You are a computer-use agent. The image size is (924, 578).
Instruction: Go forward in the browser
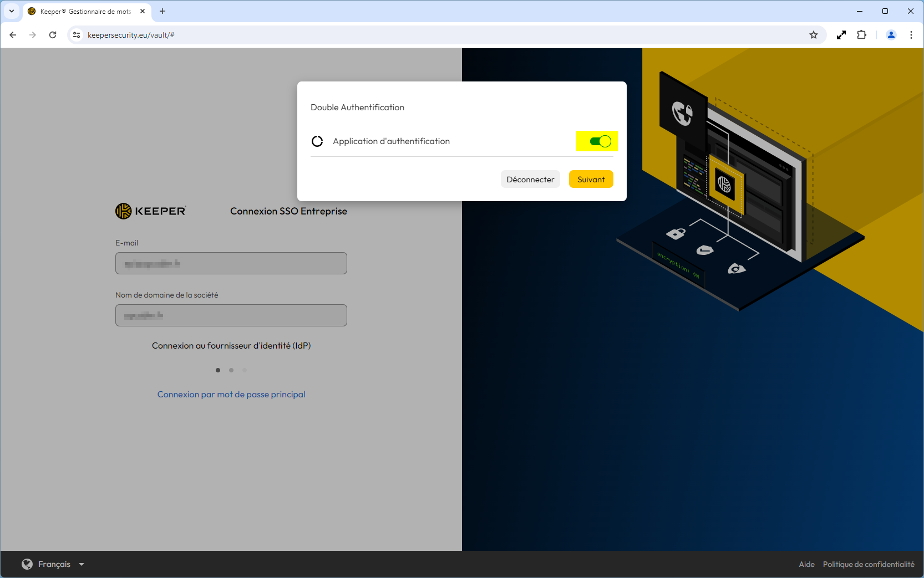pyautogui.click(x=33, y=35)
